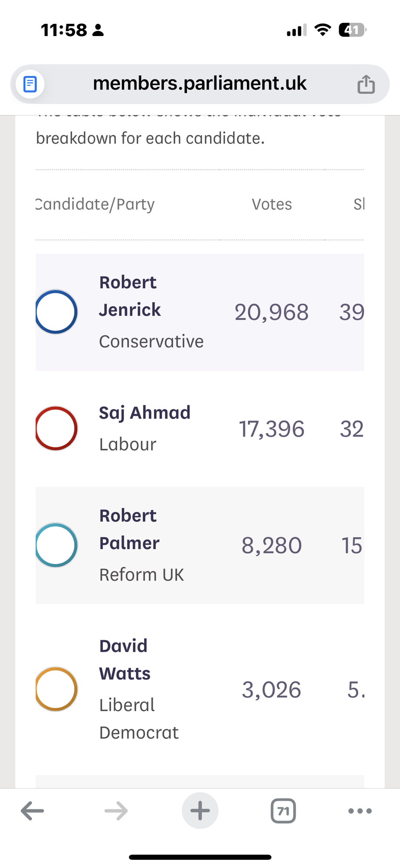Tap Robert Palmer's teal Reform UK circle
The width and height of the screenshot is (400, 868).
pos(56,545)
